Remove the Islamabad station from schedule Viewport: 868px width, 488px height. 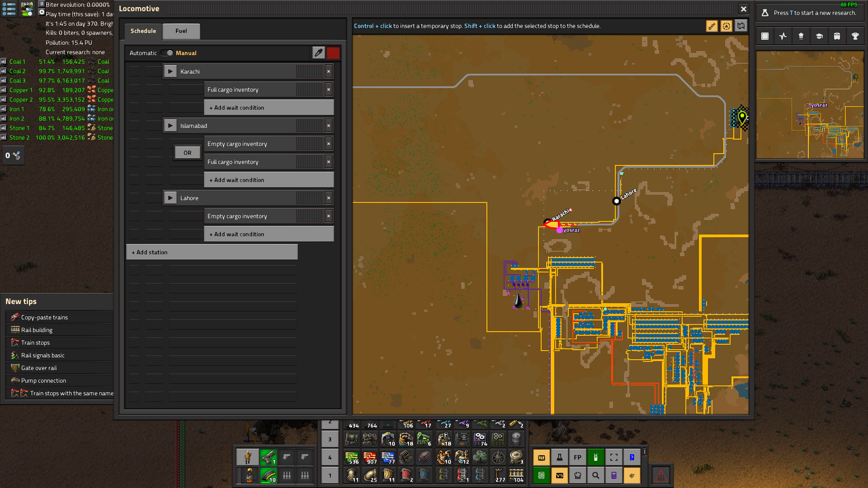pyautogui.click(x=329, y=126)
